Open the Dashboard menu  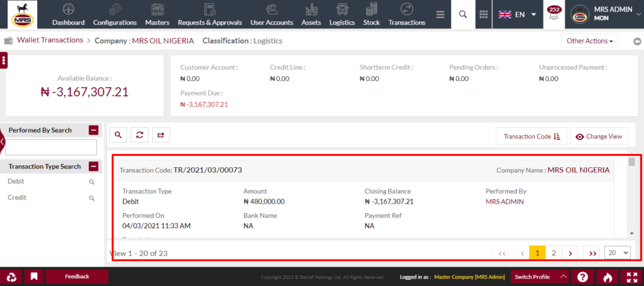[x=68, y=15]
